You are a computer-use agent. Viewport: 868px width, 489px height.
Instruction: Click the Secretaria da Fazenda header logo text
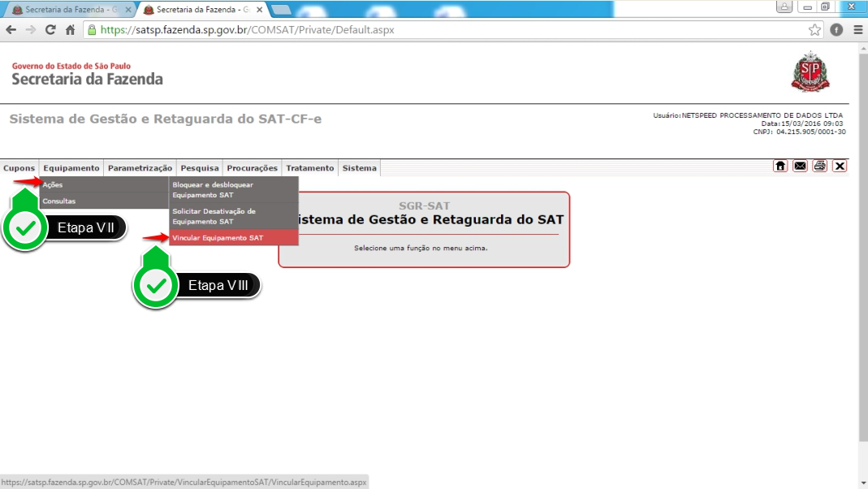88,79
